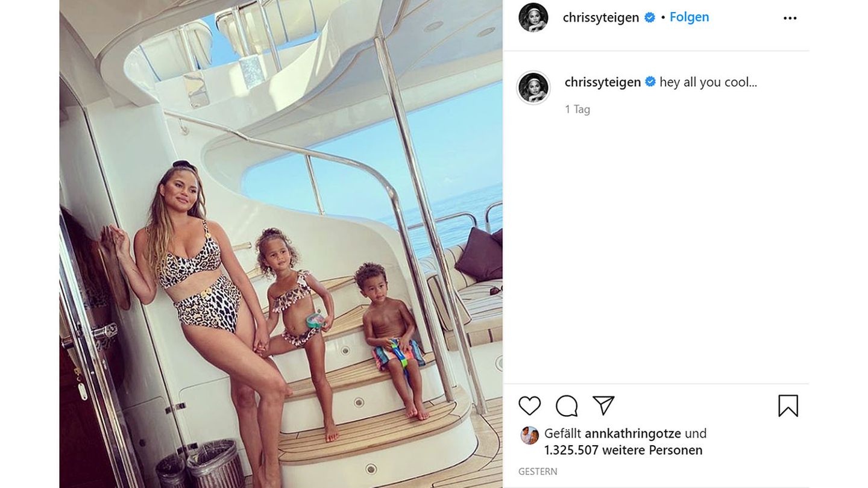Click the chrissyteigen username in the caption

[602, 82]
